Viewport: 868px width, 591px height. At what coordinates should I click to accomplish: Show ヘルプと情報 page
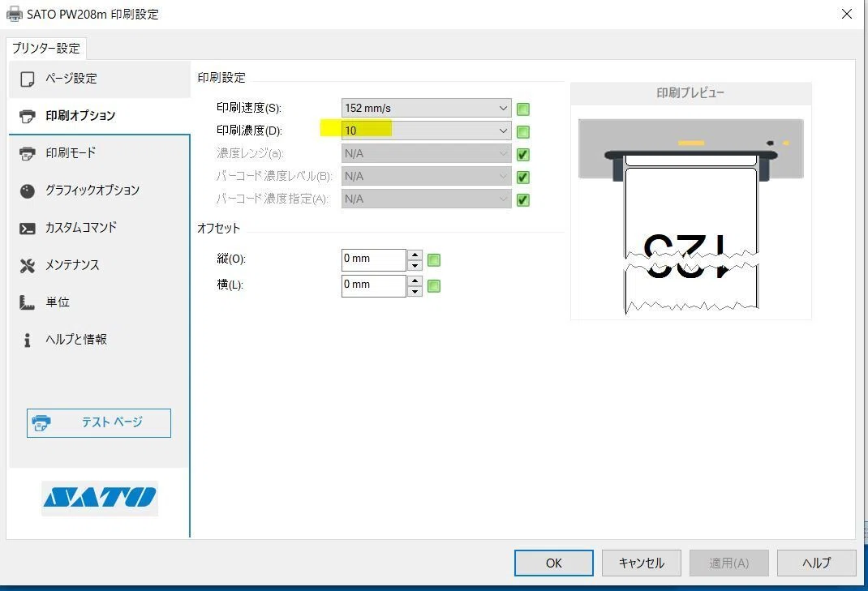[x=100, y=339]
